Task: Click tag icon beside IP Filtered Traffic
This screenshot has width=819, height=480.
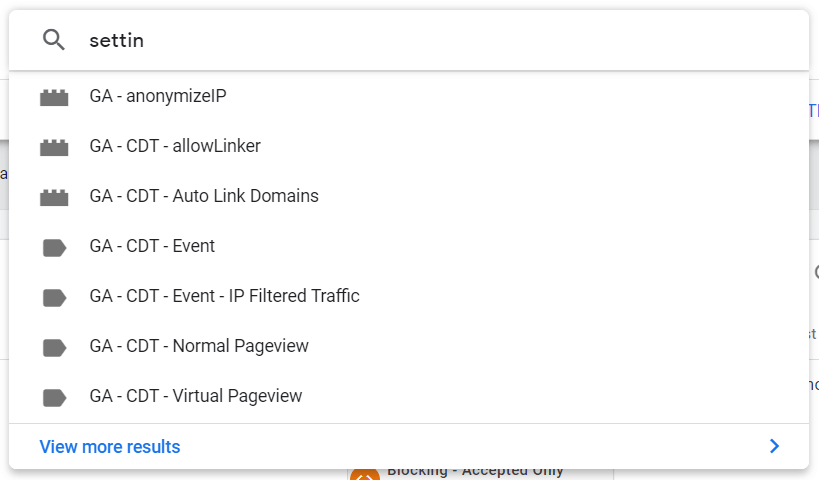Action: coord(54,298)
